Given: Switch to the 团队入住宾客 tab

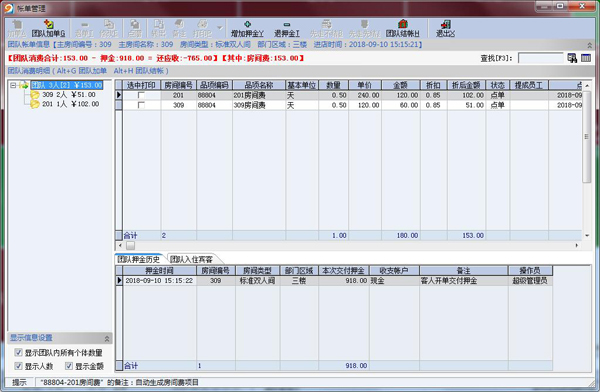Looking at the screenshot, I should coord(191,259).
